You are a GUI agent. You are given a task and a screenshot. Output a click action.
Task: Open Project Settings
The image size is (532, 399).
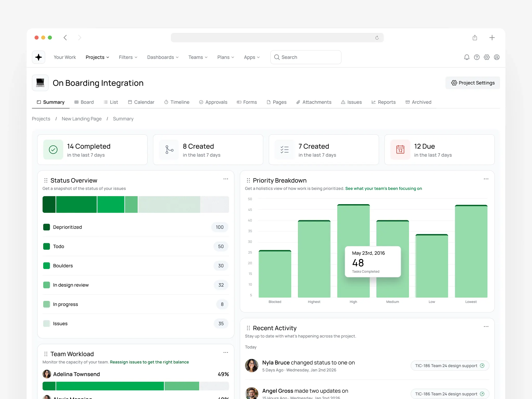[x=473, y=83]
